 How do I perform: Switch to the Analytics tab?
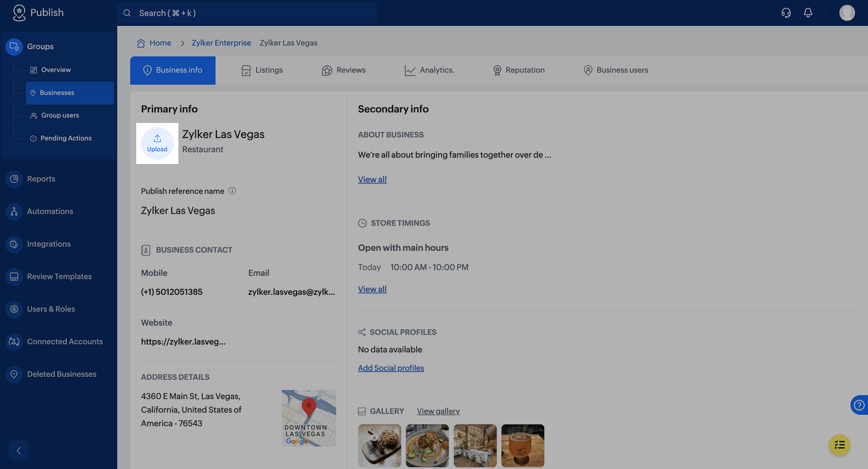(x=429, y=71)
